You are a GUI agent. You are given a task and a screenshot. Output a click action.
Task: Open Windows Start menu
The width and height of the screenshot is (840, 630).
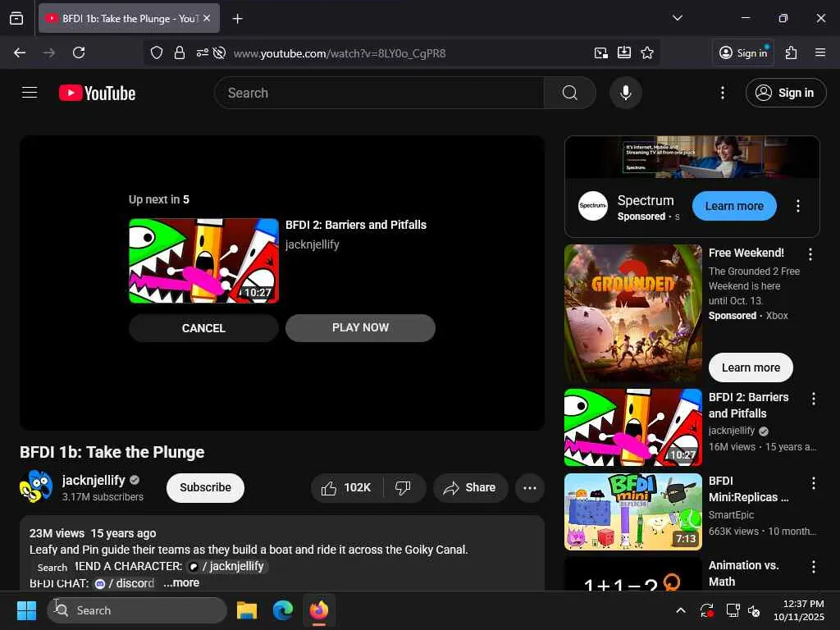click(x=26, y=610)
